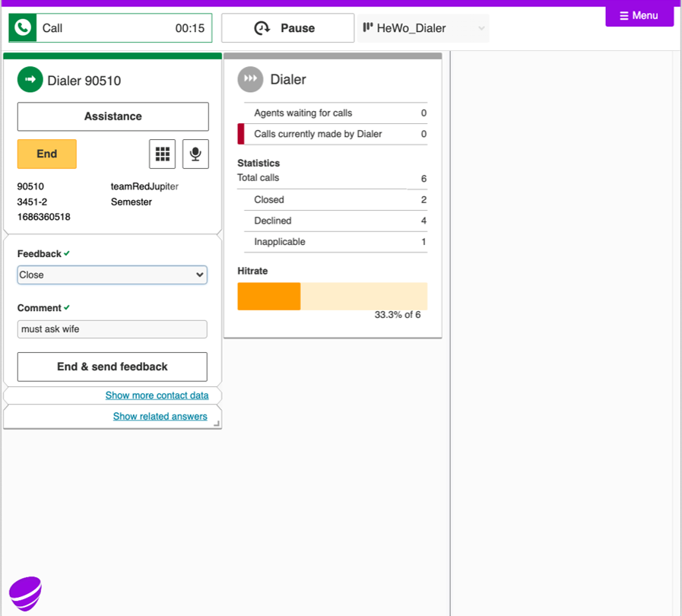Viewport: 682px width, 616px height.
Task: Click End & send feedback button
Action: pos(113,367)
